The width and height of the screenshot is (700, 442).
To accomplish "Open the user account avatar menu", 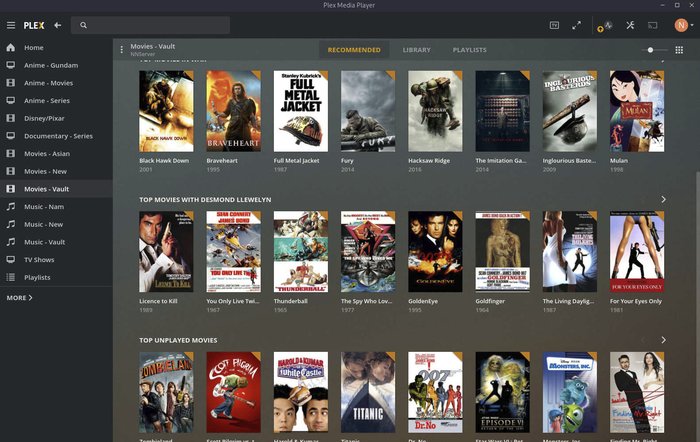I will point(683,25).
